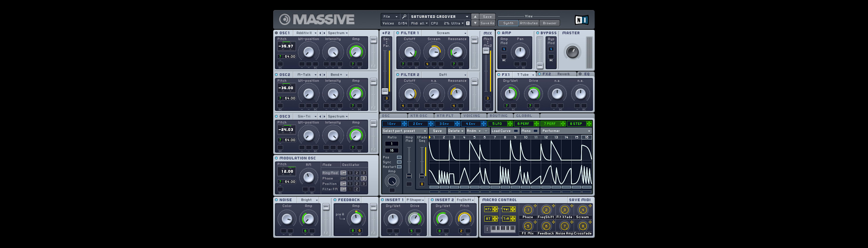
Task: Click OSC1 pitch value -35.97
Action: (x=286, y=46)
